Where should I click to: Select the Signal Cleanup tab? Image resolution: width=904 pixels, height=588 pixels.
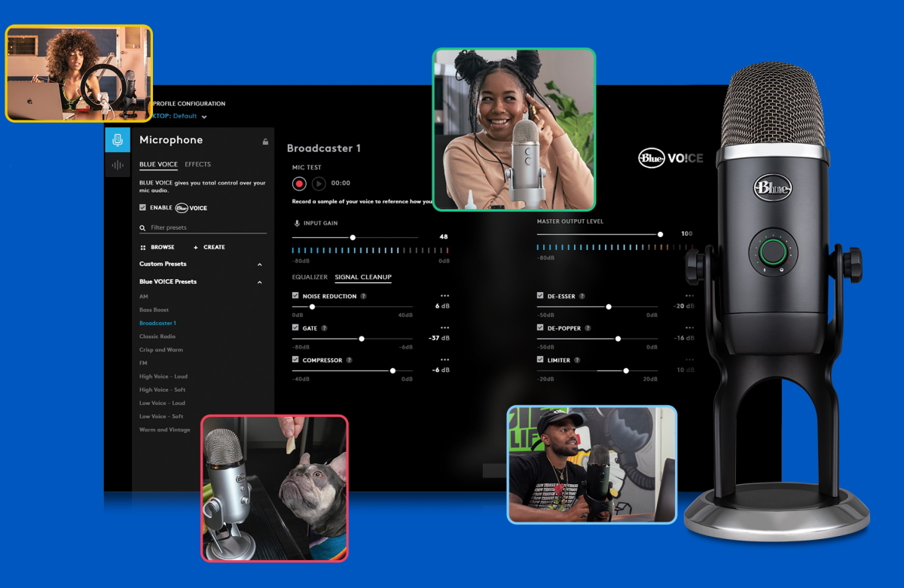tap(363, 277)
